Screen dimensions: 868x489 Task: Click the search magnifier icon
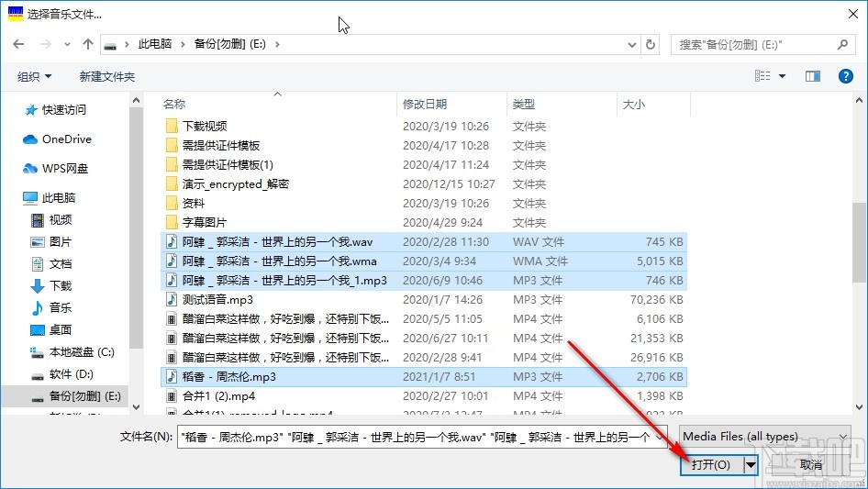click(x=842, y=44)
